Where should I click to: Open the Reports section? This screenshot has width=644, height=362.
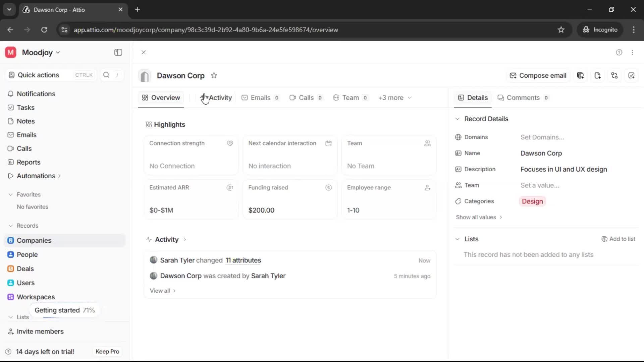28,162
